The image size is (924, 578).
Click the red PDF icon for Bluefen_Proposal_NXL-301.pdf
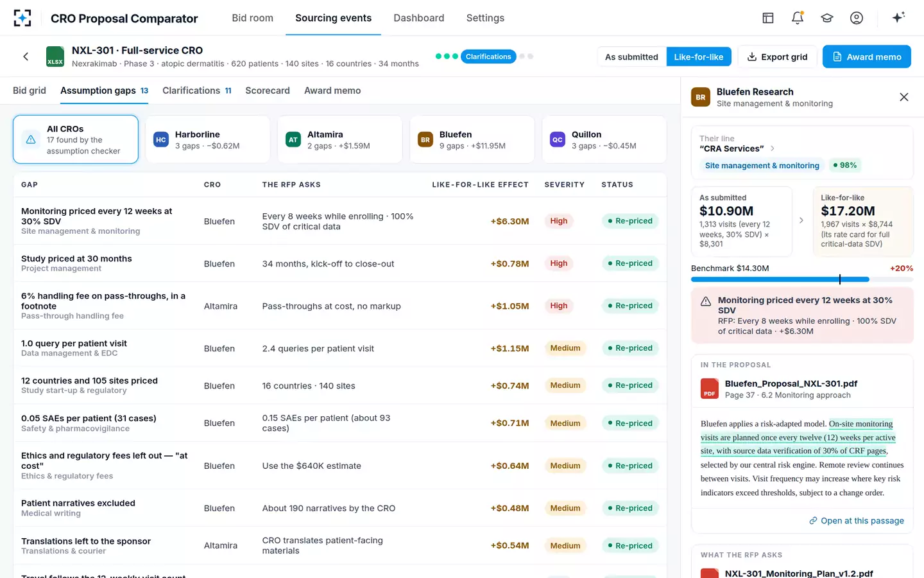pos(710,389)
